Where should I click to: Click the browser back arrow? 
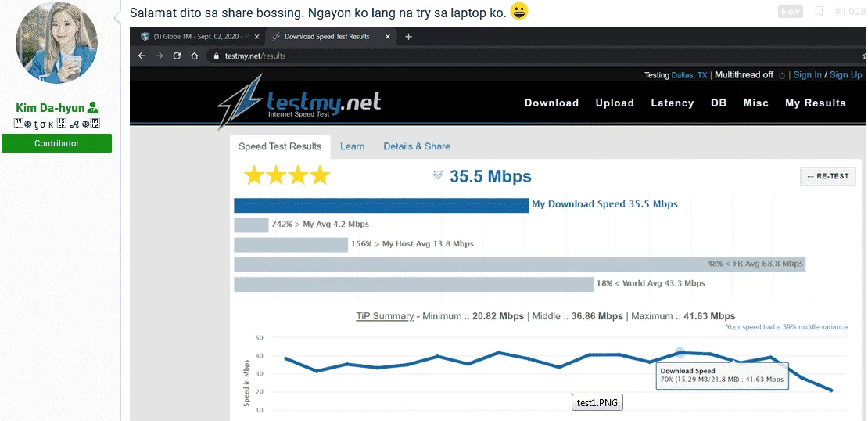[x=142, y=56]
